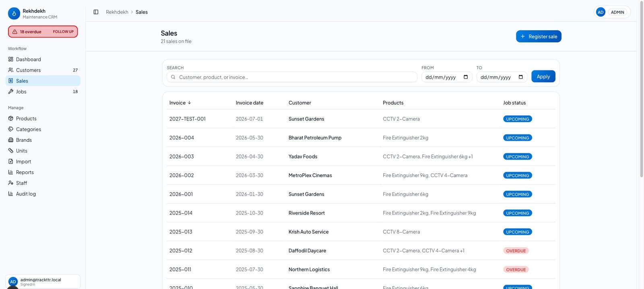Image resolution: width=644 pixels, height=289 pixels.
Task: Click the Reports chart icon
Action: [11, 172]
